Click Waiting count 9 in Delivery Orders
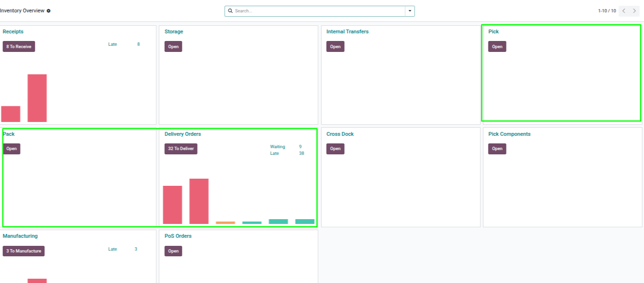Screen dimensions: 644x283 [x=300, y=147]
